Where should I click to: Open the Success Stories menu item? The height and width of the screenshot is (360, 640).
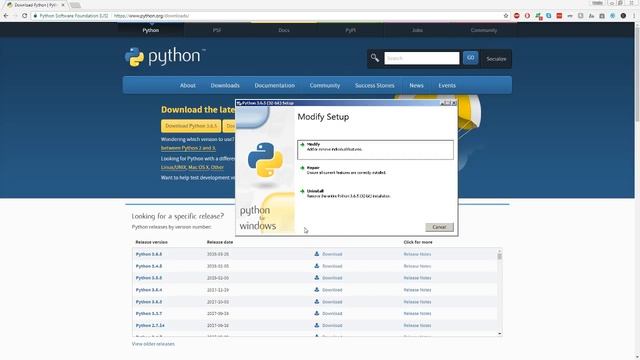coord(374,85)
